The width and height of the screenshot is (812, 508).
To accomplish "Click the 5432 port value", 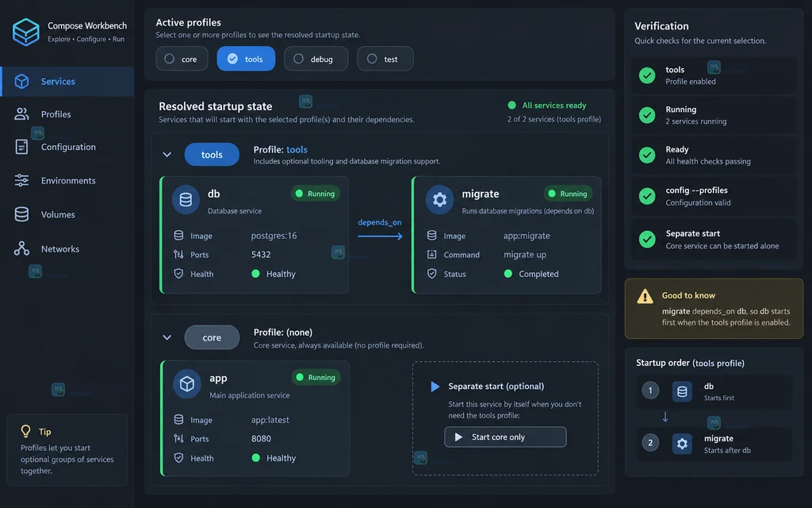I will coord(261,255).
